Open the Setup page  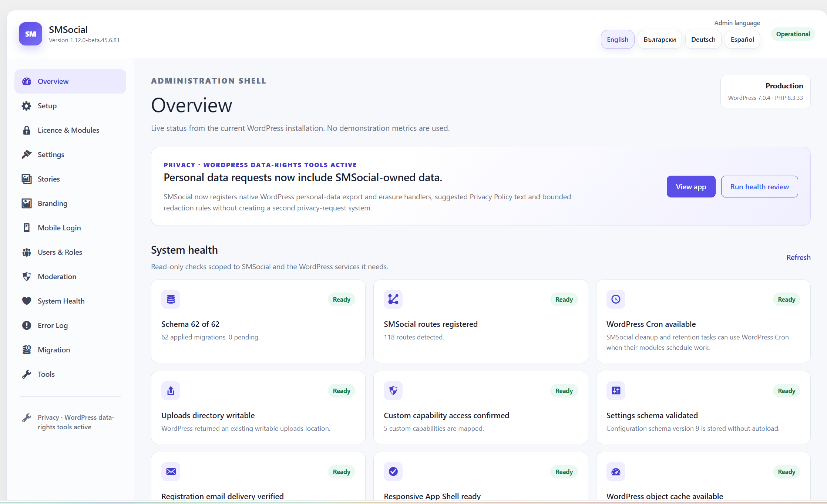70,106
